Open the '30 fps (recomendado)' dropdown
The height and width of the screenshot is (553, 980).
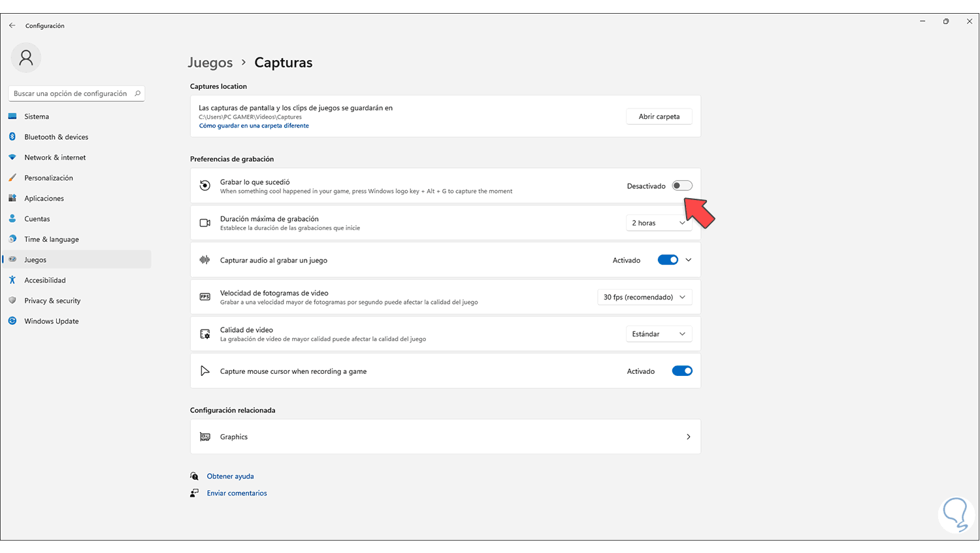pos(644,297)
